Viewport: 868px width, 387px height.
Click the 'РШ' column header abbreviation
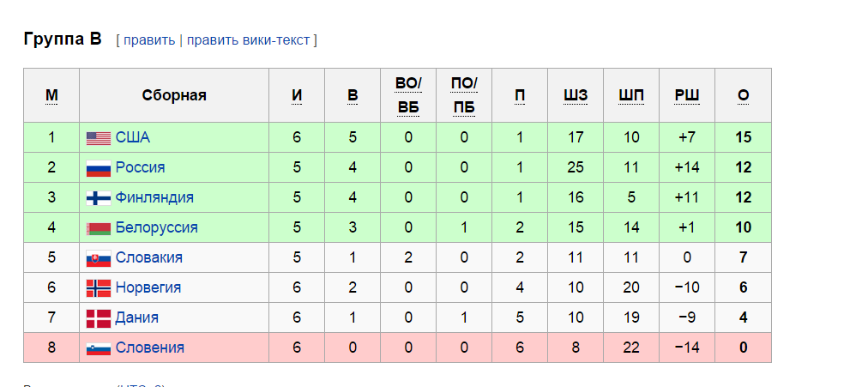tap(687, 96)
